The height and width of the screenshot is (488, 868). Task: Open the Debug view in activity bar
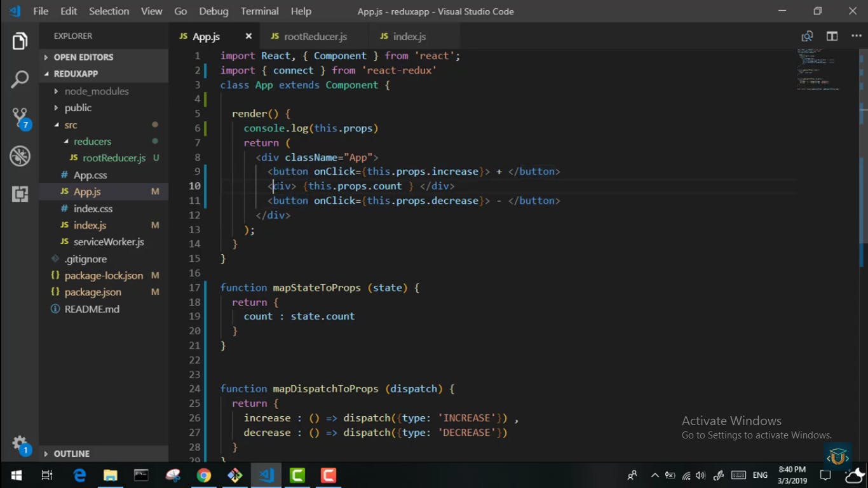[20, 156]
